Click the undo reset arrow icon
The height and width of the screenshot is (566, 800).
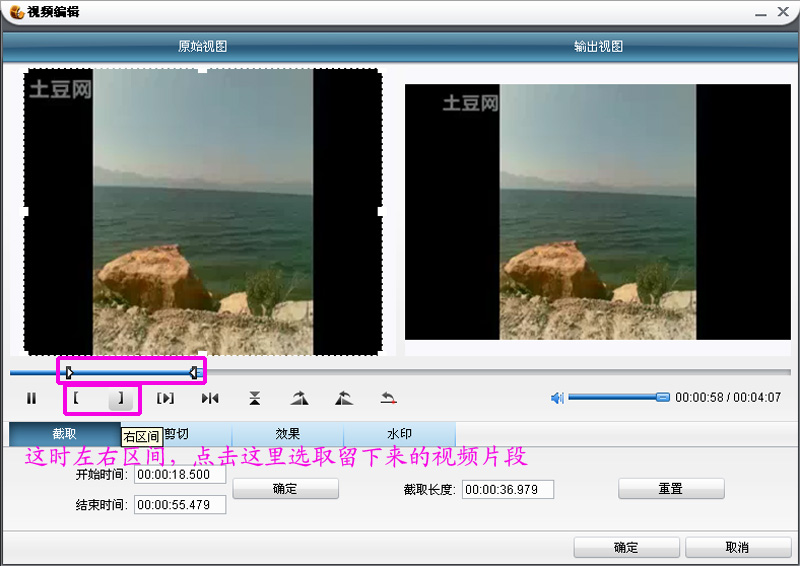pos(389,398)
